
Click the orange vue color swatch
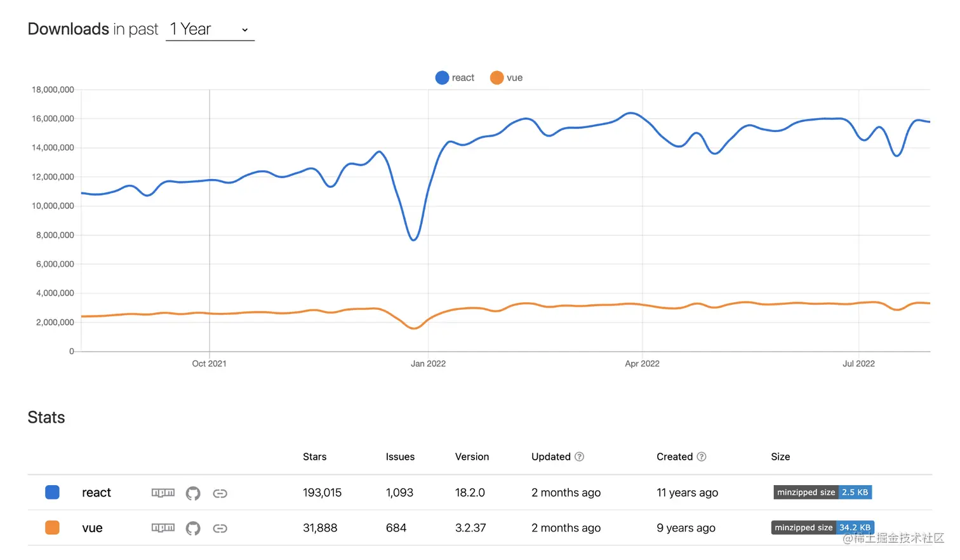(53, 528)
